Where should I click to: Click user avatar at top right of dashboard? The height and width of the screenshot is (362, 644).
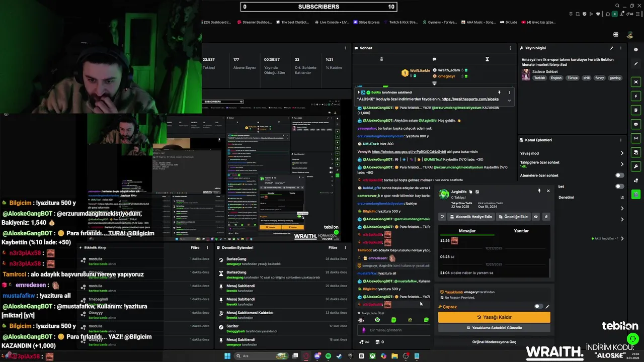coord(630,35)
